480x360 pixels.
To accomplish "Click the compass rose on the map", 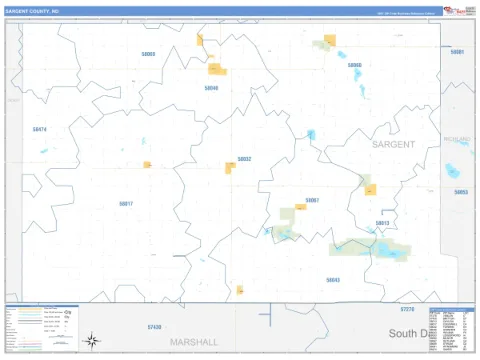I will tap(91, 341).
